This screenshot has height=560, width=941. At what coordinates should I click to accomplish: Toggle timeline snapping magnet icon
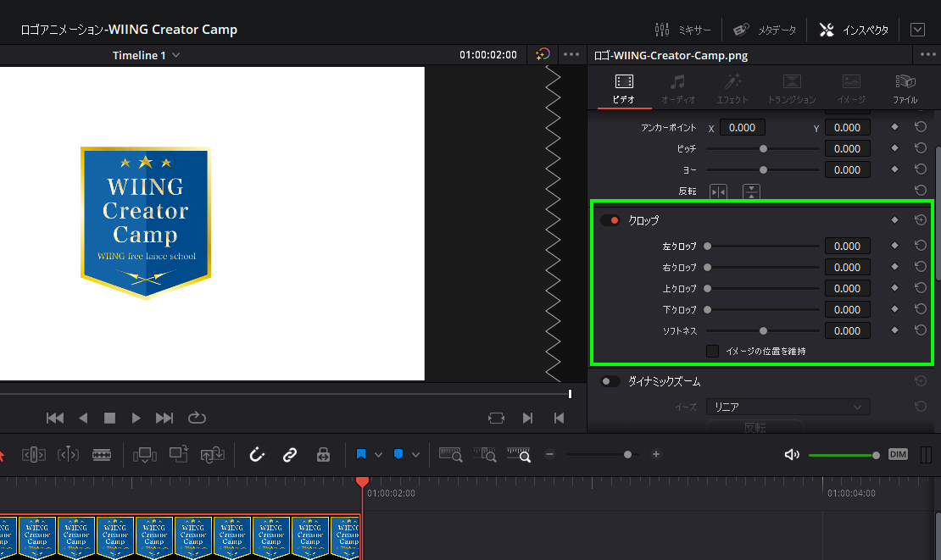pyautogui.click(x=257, y=455)
